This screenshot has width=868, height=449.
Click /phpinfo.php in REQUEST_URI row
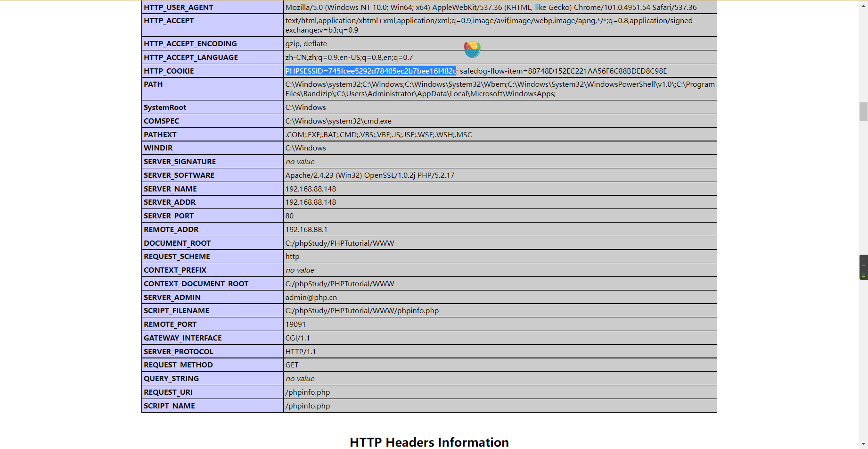point(307,392)
